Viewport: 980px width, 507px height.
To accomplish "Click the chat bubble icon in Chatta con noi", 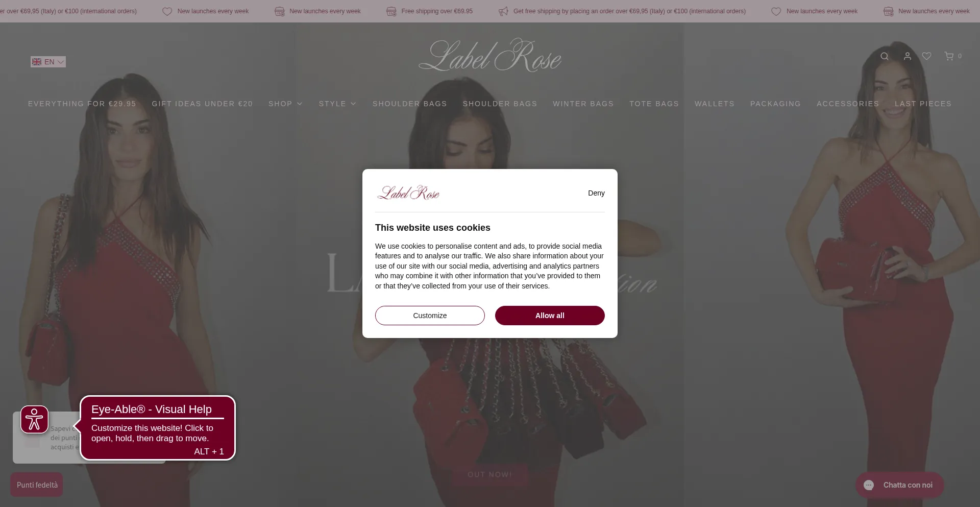I will click(x=869, y=485).
